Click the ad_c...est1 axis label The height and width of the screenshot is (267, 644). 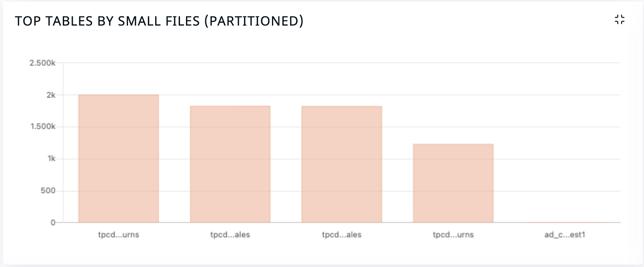(x=564, y=235)
